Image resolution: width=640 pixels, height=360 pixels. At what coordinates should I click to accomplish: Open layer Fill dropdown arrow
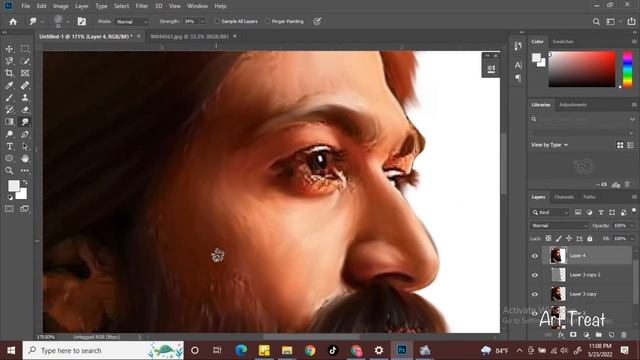tap(632, 238)
